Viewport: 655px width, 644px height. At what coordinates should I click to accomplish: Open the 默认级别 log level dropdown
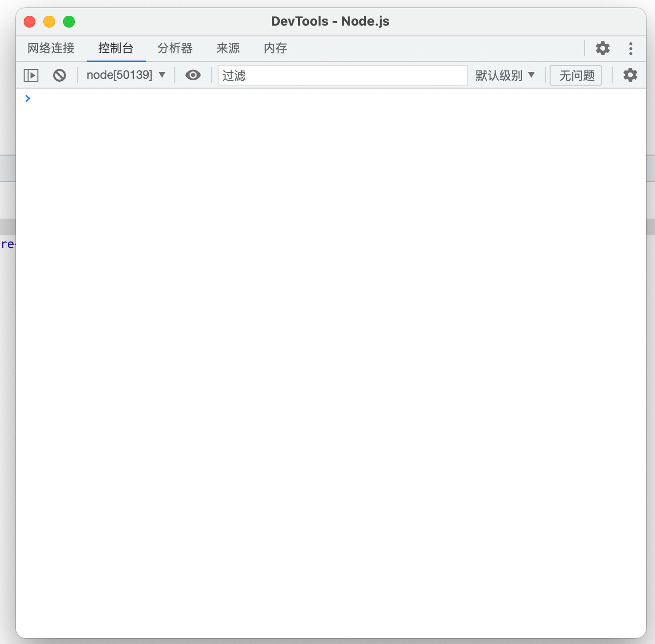[x=505, y=75]
